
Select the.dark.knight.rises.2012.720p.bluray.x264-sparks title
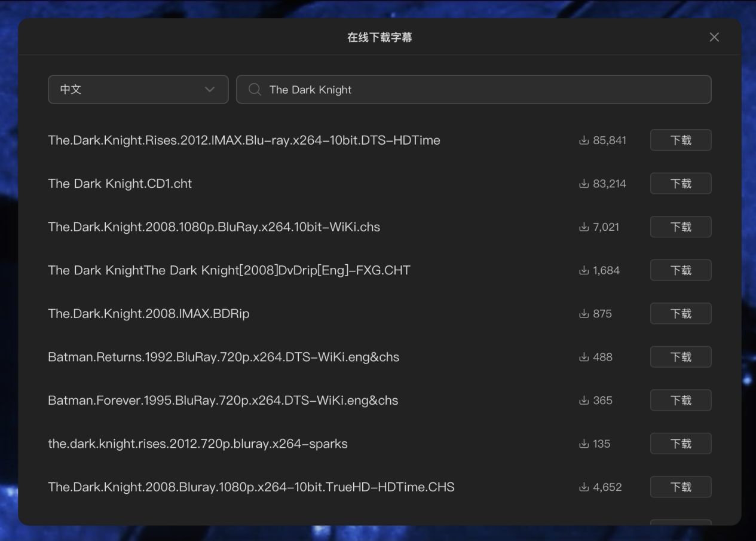click(198, 444)
